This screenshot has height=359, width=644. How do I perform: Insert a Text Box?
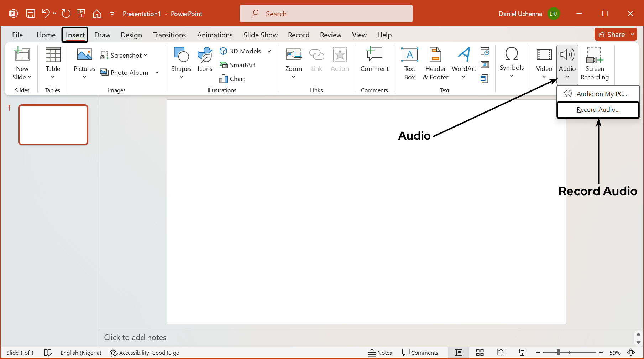[409, 64]
